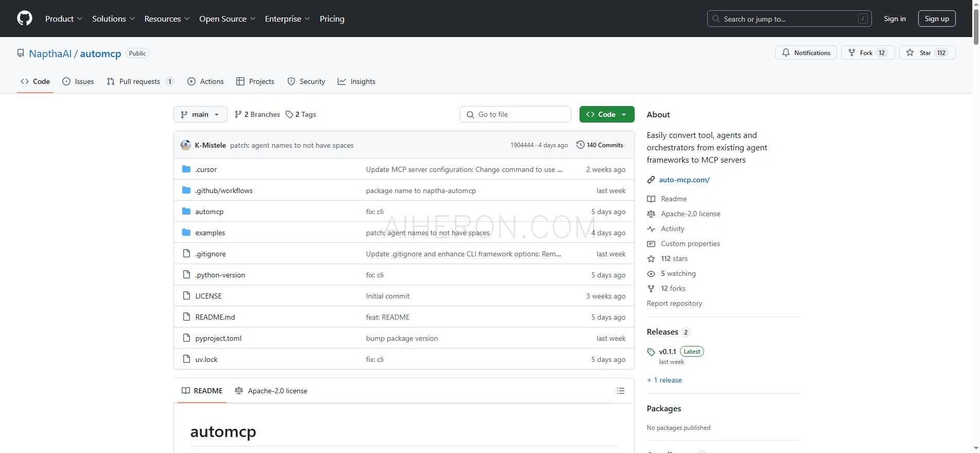Viewport: 980px width, 453px height.
Task: Click the Notifications button
Action: [806, 53]
